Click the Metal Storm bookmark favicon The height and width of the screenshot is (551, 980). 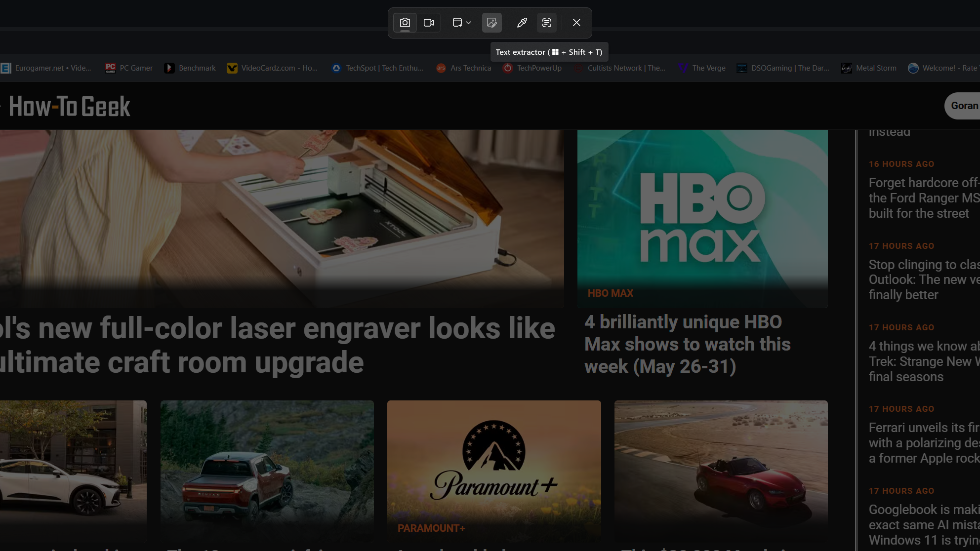click(x=847, y=68)
